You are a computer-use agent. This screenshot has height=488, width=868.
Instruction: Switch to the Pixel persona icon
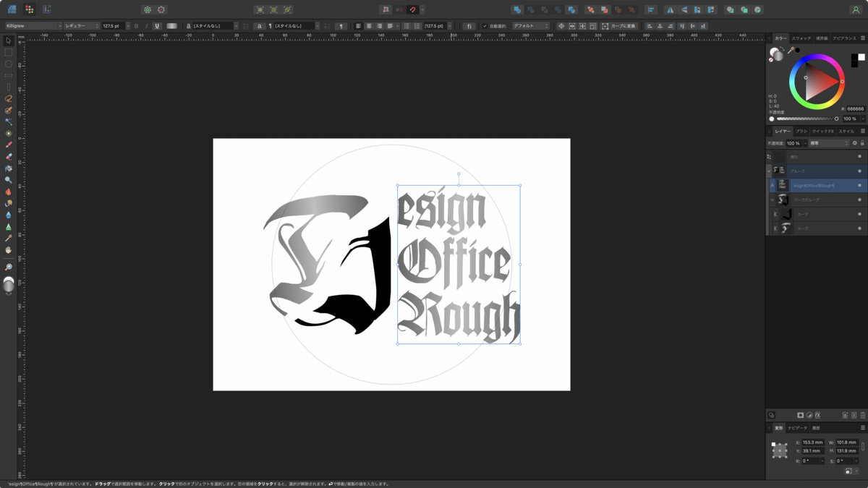(30, 9)
